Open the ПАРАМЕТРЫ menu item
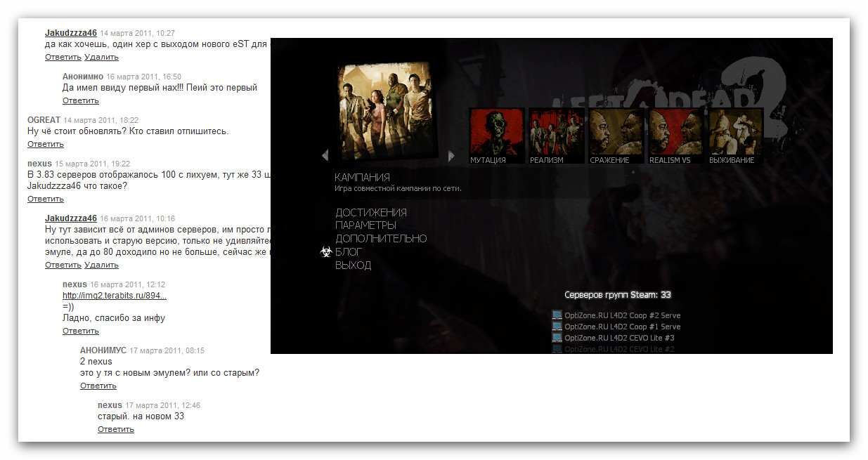Image resolution: width=868 pixels, height=460 pixels. click(x=365, y=225)
